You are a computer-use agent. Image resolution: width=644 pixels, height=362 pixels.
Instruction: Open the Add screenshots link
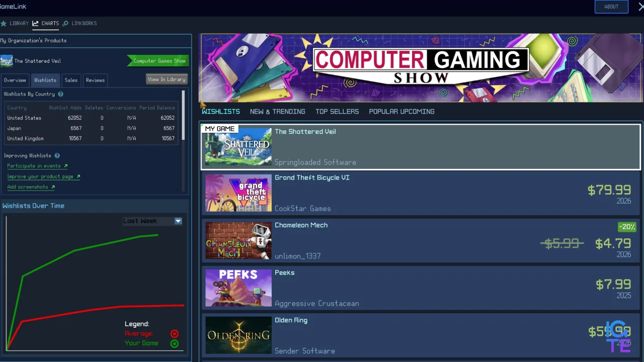click(x=28, y=187)
